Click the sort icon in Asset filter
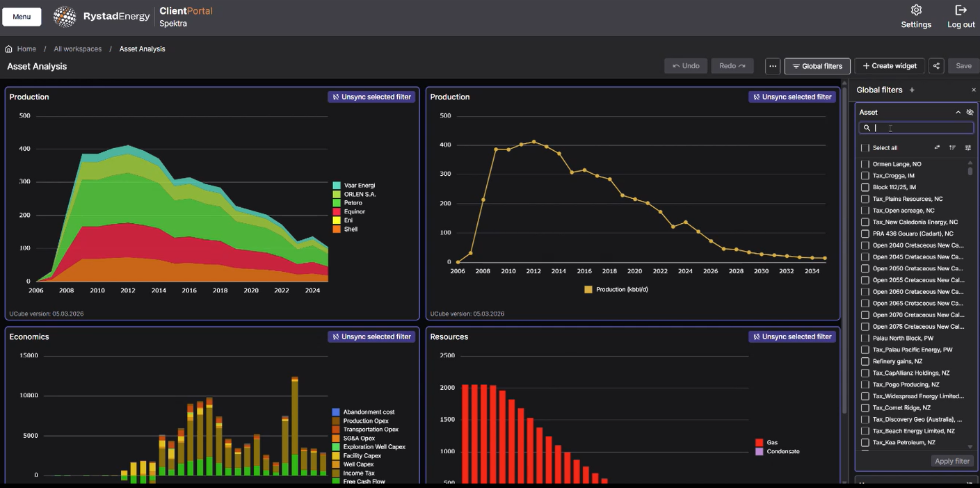Image resolution: width=980 pixels, height=488 pixels. pyautogui.click(x=952, y=147)
